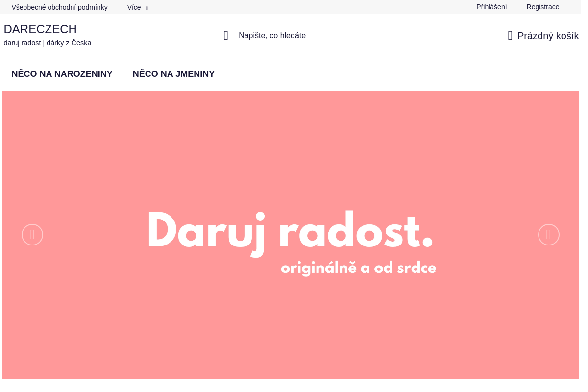Click the 'Daruj radost.' banner headline
Screen dimensions: 588x392
290,231
